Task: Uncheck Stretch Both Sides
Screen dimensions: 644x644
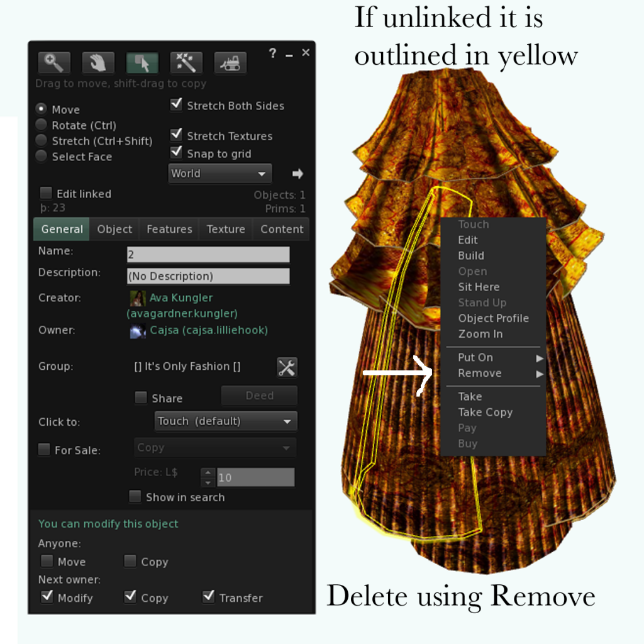Action: click(177, 105)
